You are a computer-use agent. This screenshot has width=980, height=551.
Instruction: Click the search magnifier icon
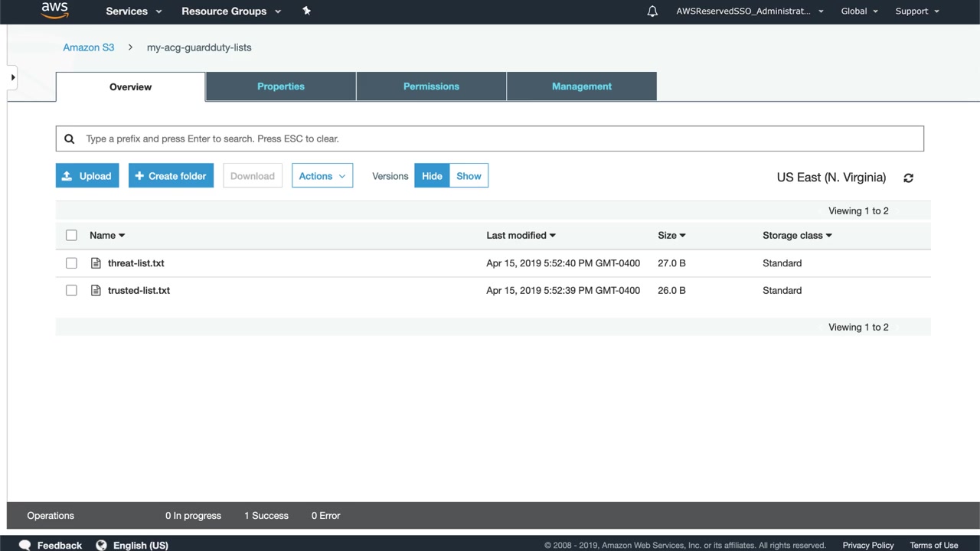[x=70, y=139]
